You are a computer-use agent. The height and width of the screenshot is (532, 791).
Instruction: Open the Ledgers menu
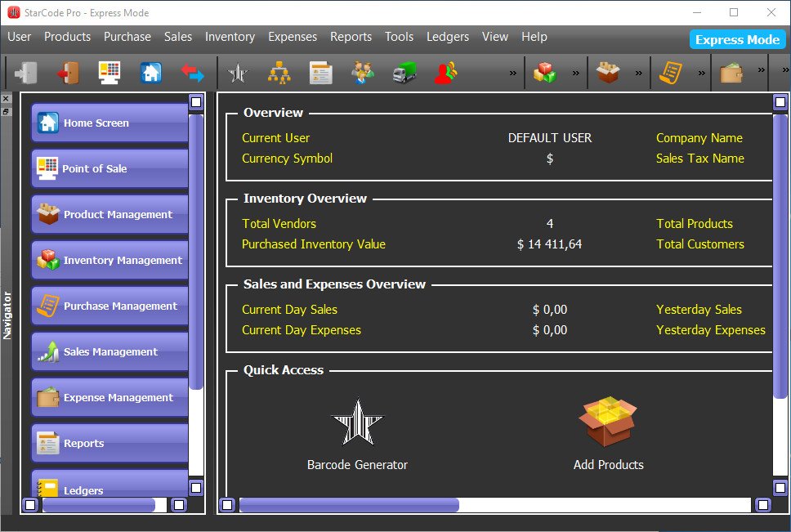coord(448,37)
